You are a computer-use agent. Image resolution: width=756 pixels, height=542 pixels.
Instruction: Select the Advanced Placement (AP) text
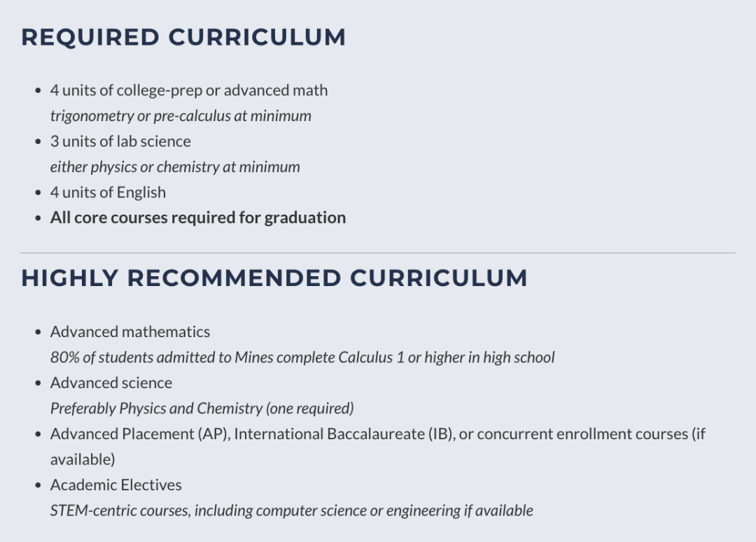[140, 434]
